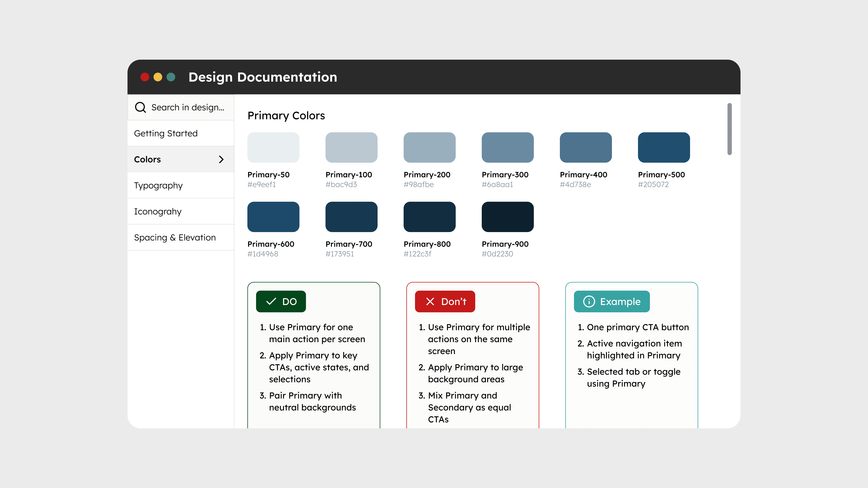
Task: Click the yellow window dot
Action: click(x=158, y=77)
